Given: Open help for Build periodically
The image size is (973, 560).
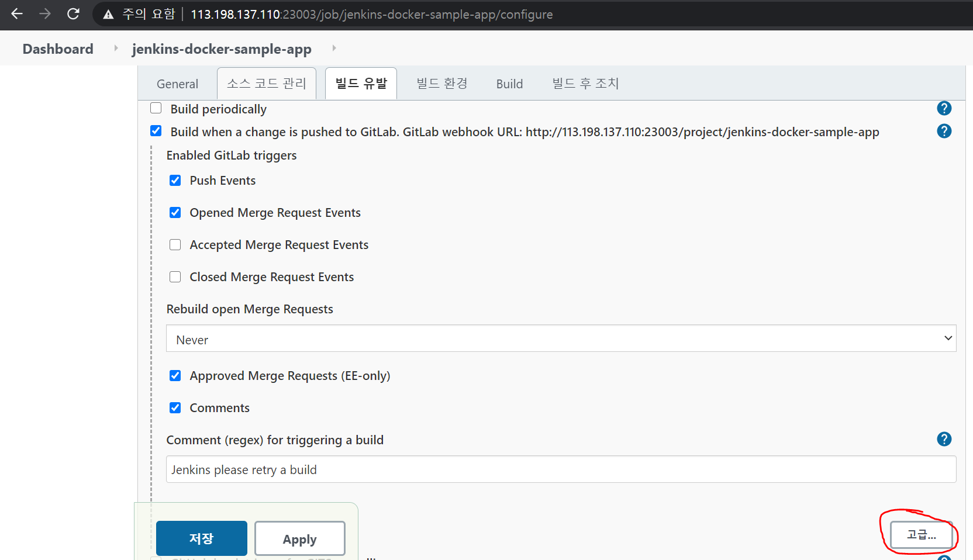Looking at the screenshot, I should (944, 108).
